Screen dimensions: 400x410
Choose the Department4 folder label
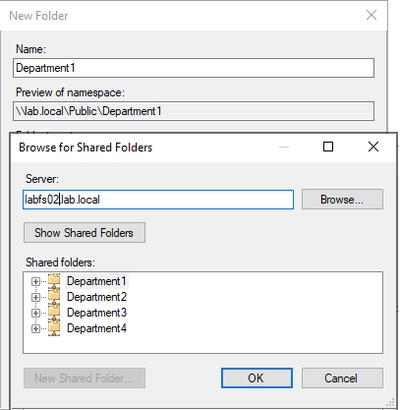point(97,328)
